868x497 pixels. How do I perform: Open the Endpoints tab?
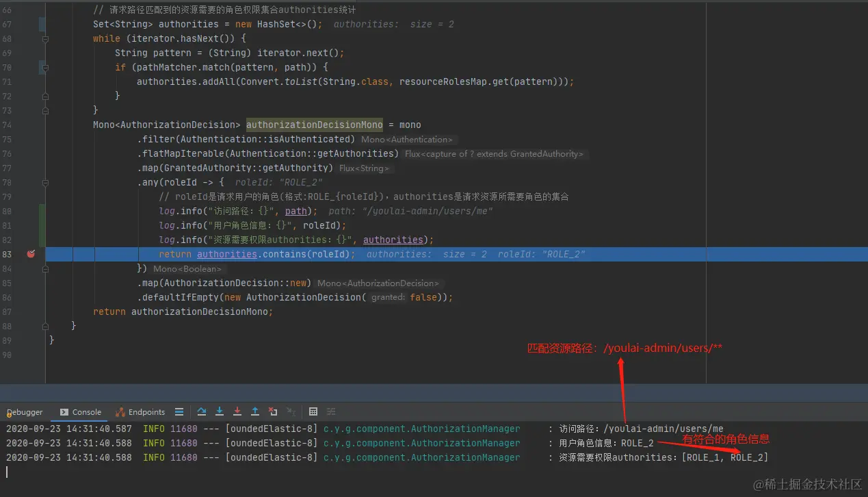coord(140,412)
